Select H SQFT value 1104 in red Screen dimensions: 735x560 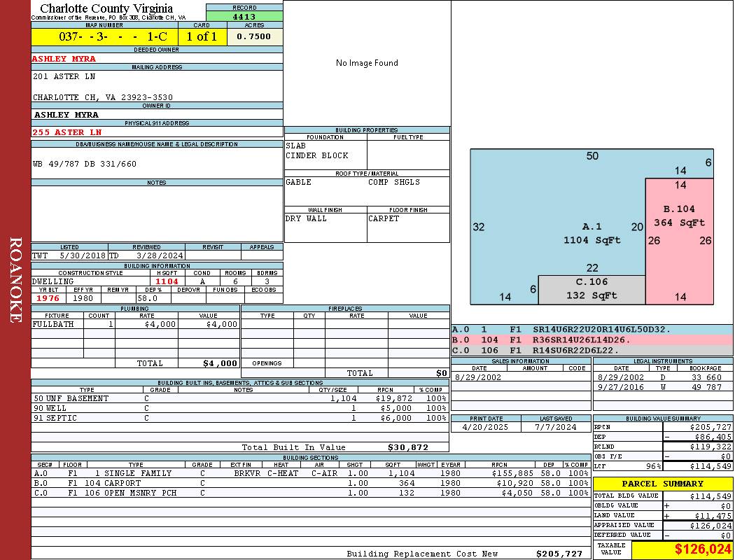167,281
